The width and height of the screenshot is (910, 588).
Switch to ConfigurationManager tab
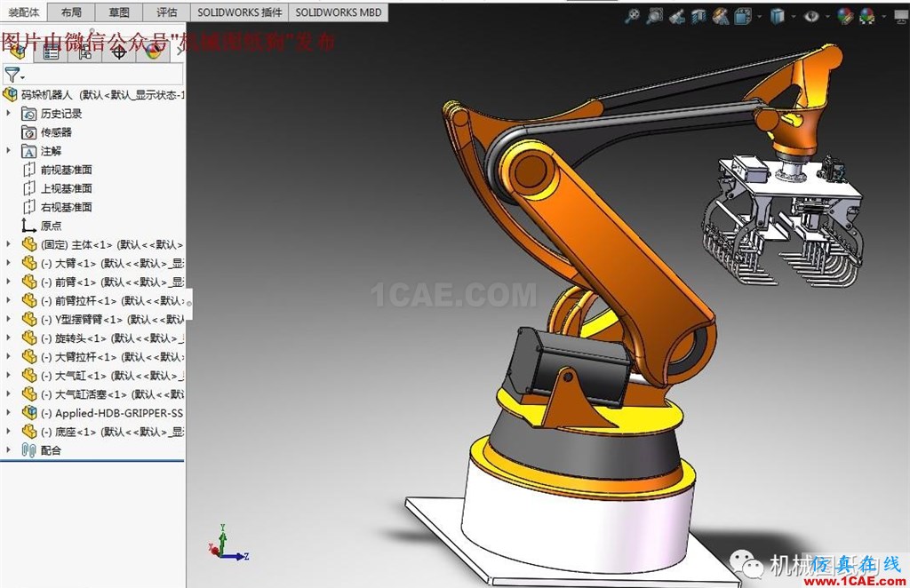(84, 52)
